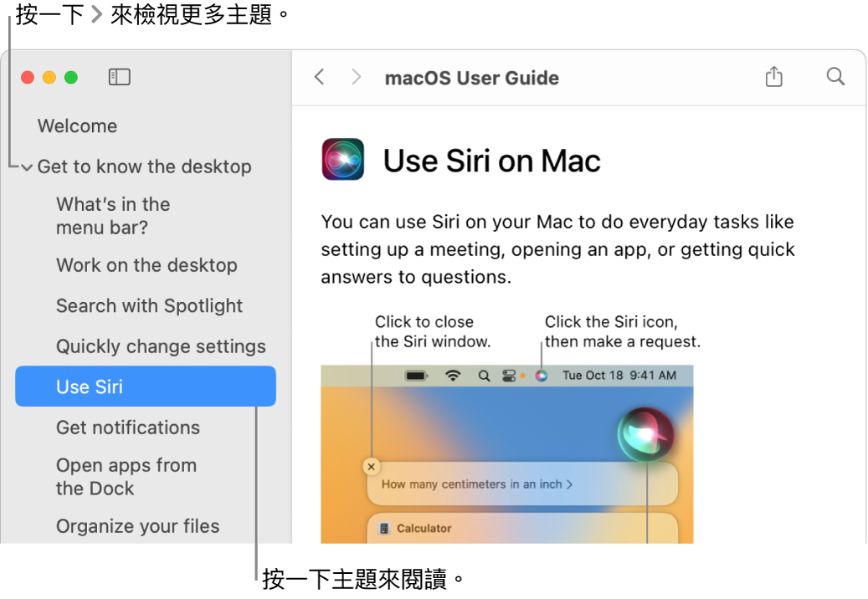Image resolution: width=868 pixels, height=599 pixels.
Task: Open the Get notifications topic
Action: (128, 427)
